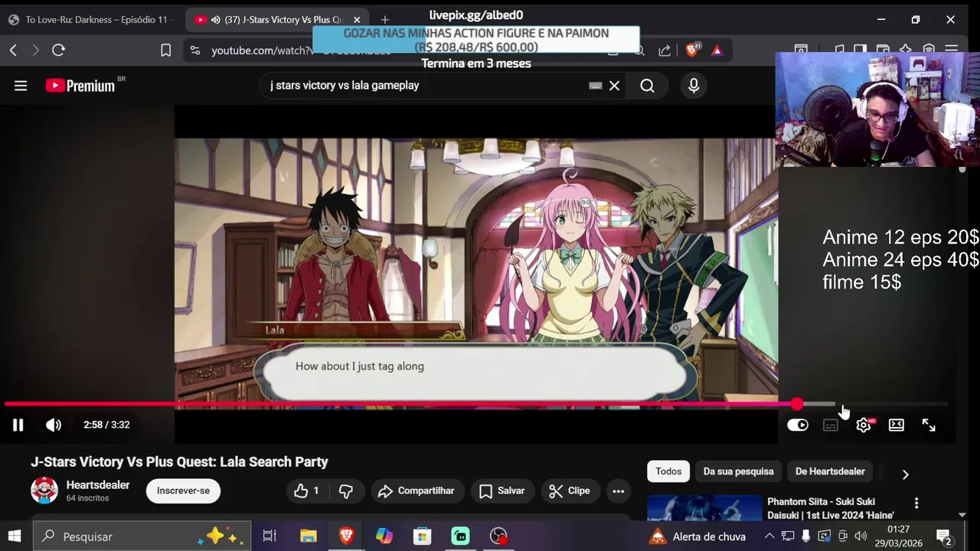Share the video with the Compartilhar button
Viewport: 980px width, 551px height.
[x=417, y=491]
